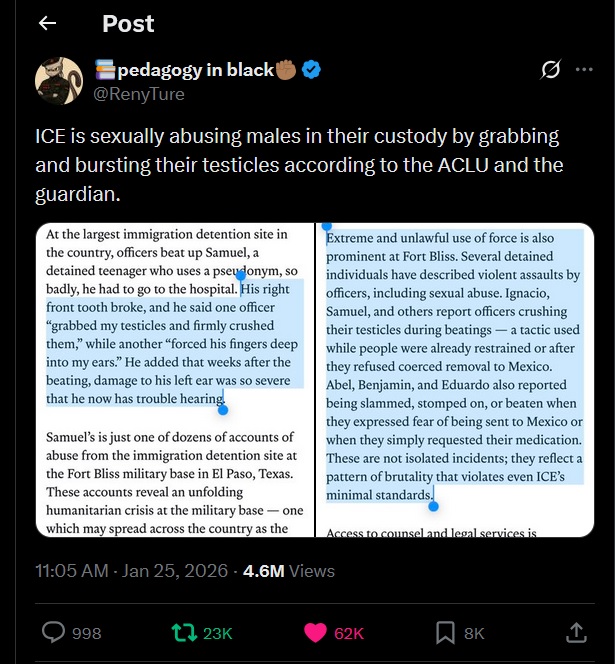Toggle the bookmark icon
Screen dimensions: 615x664
(x=446, y=632)
